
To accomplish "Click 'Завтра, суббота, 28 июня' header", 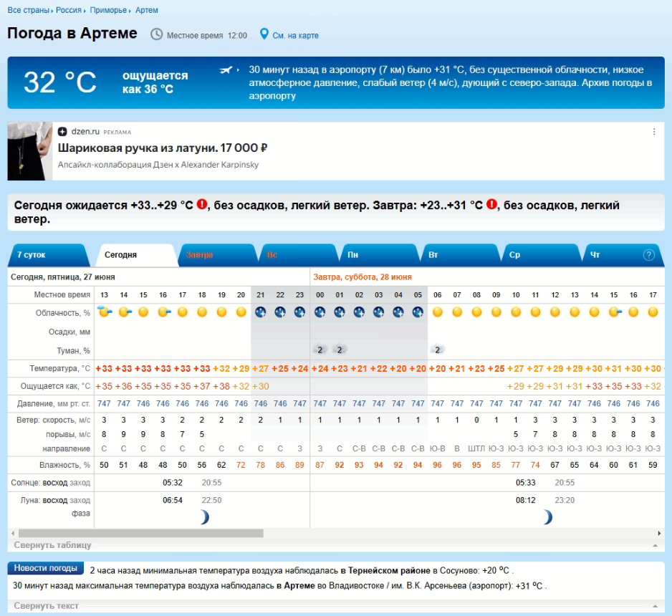I will click(362, 277).
